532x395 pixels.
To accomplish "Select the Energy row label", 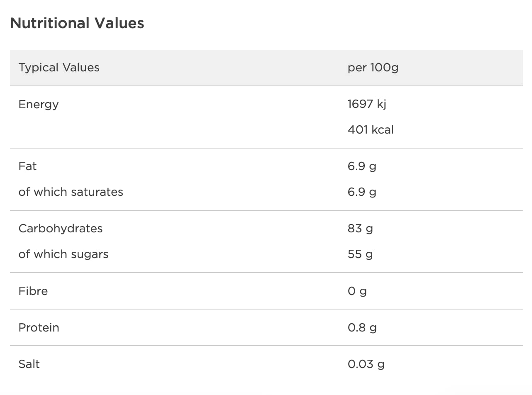I will (39, 105).
